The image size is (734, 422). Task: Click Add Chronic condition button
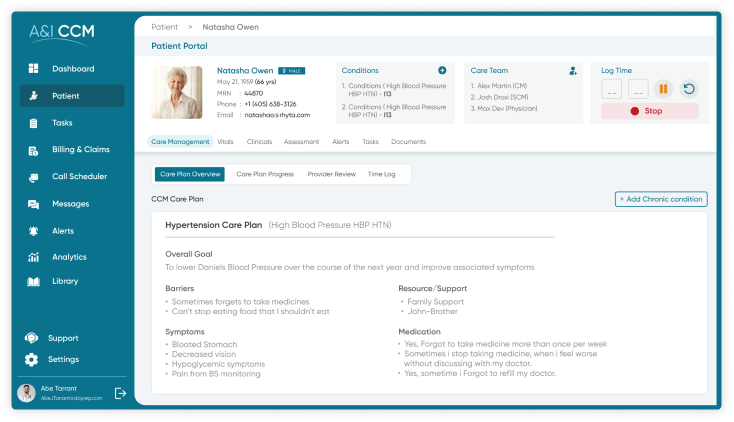pyautogui.click(x=661, y=199)
